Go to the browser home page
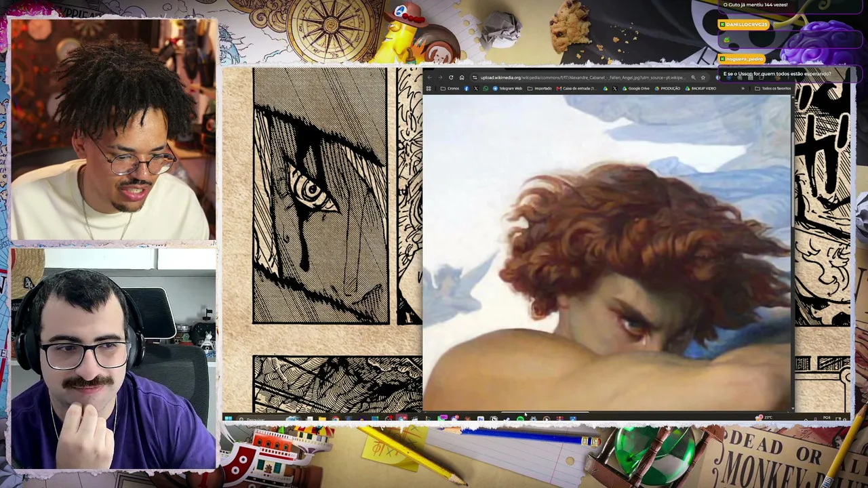 [462, 78]
